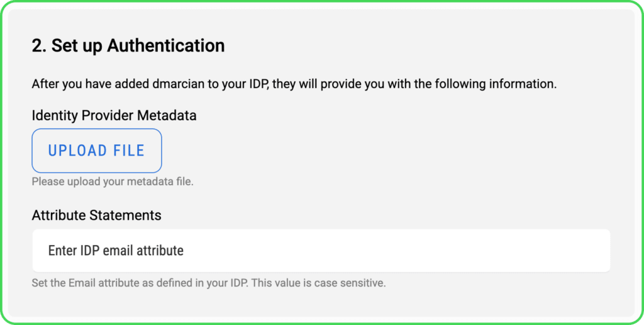Click the UPLOAD FILE button
This screenshot has height=325, width=644.
tap(97, 151)
